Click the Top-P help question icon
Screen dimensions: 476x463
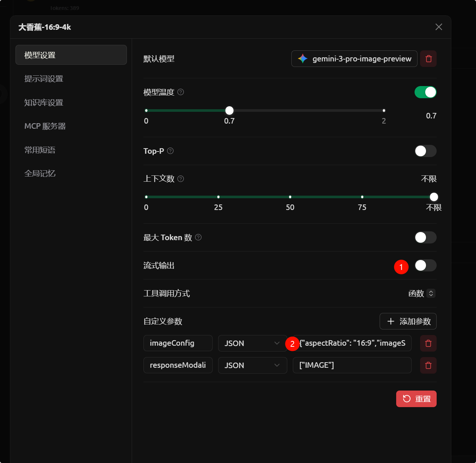click(x=170, y=151)
